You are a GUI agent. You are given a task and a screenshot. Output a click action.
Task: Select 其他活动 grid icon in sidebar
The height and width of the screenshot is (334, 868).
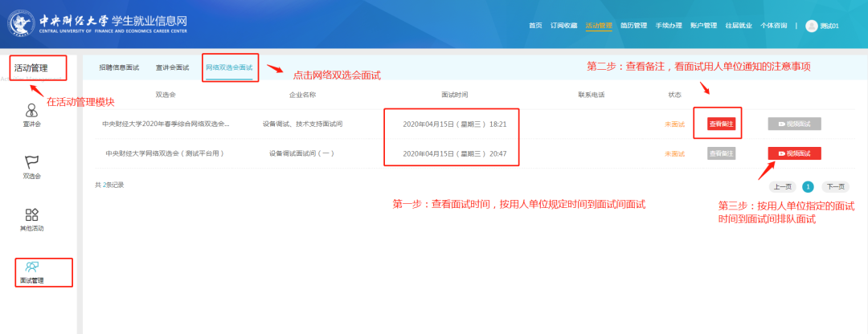(32, 215)
